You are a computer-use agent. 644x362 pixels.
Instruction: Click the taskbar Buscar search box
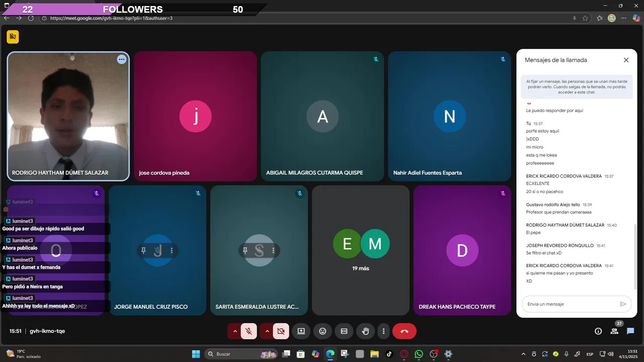click(242, 354)
